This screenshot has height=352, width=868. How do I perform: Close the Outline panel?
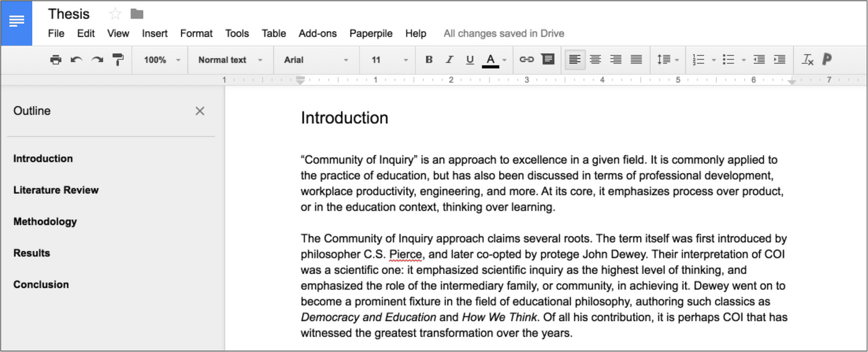[x=200, y=111]
